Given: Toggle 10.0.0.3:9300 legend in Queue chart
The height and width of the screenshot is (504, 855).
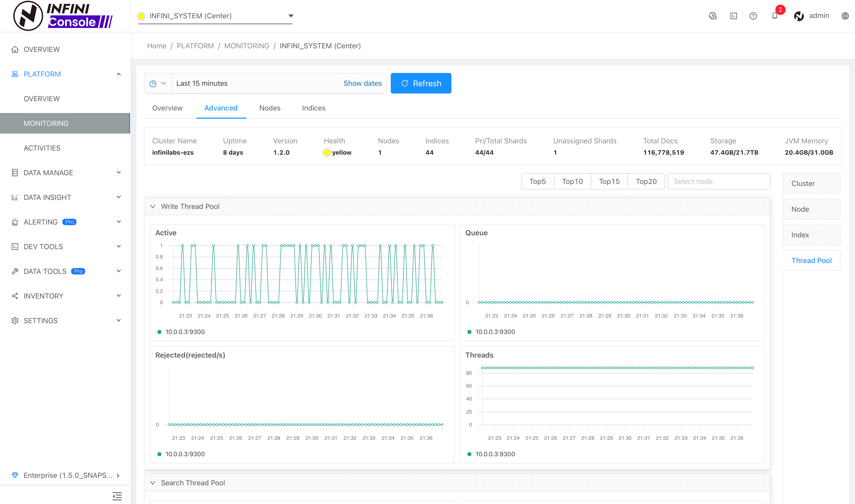Looking at the screenshot, I should click(x=491, y=332).
